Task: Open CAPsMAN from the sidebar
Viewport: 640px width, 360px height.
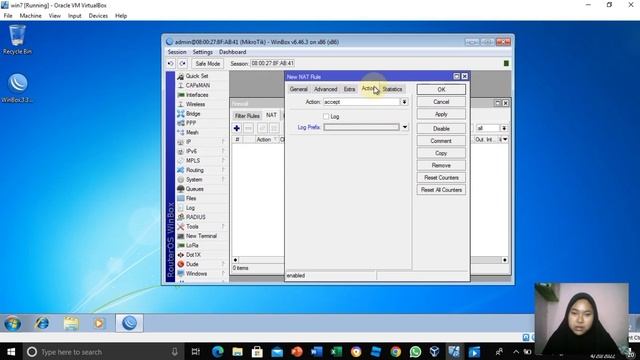Action: coord(198,85)
